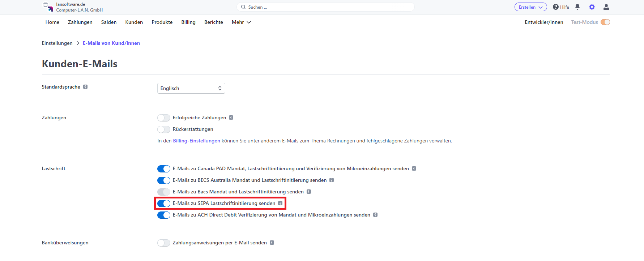Open notifications bell icon
This screenshot has height=261, width=644.
(577, 7)
